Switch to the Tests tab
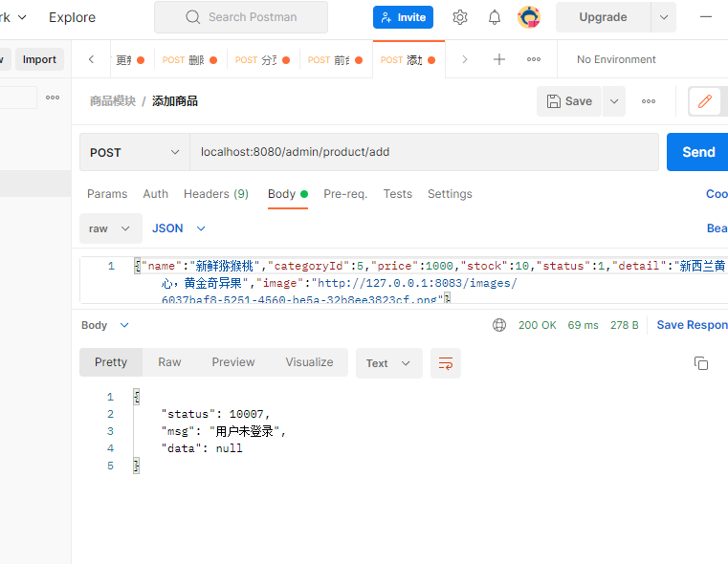Viewport: 728px width, 564px height. (x=397, y=194)
